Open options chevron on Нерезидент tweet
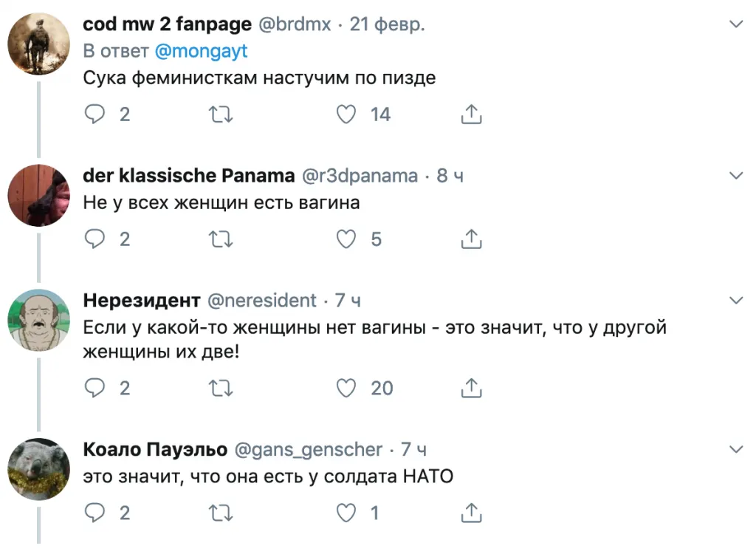Image resolution: width=756 pixels, height=554 pixels. click(x=736, y=301)
